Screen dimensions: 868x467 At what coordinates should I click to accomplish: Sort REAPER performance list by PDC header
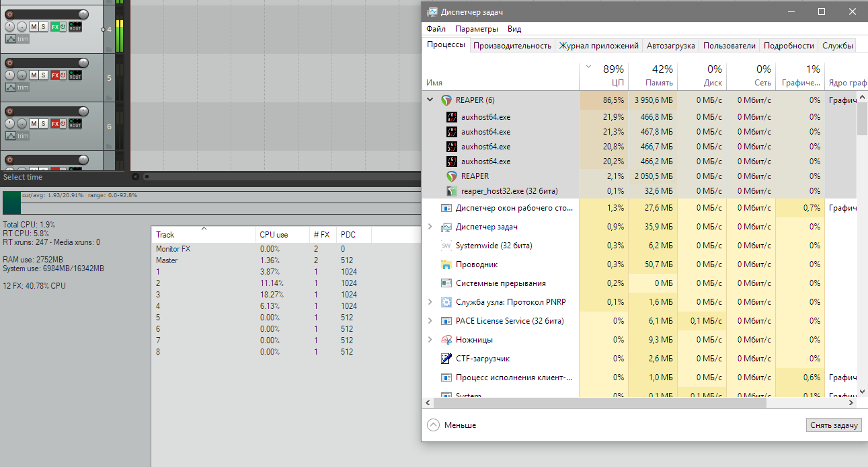click(x=353, y=235)
